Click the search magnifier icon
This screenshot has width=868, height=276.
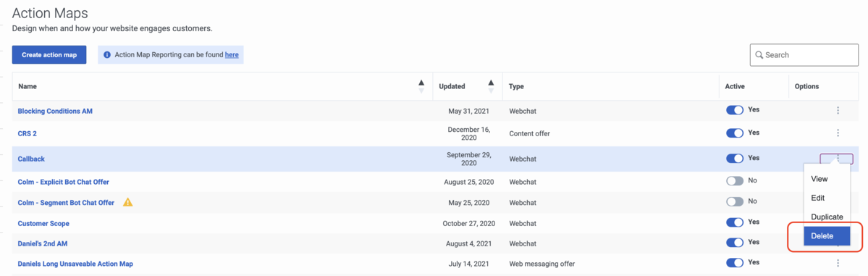pos(759,55)
